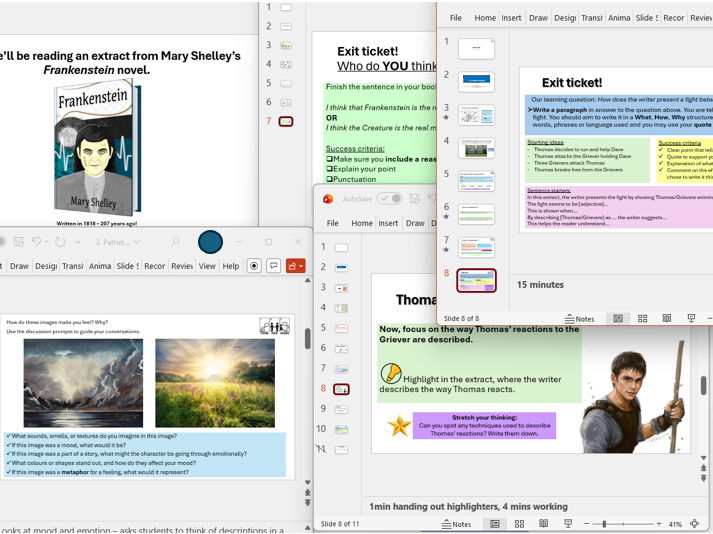This screenshot has width=713, height=534.
Task: Open Slide Sorter in Exit ticket window status bar
Action: [643, 319]
